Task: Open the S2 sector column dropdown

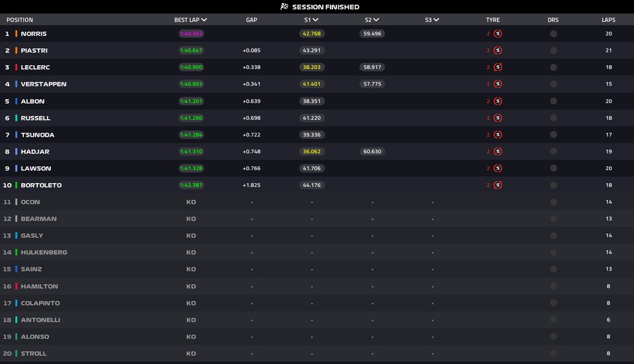Action: 372,20
